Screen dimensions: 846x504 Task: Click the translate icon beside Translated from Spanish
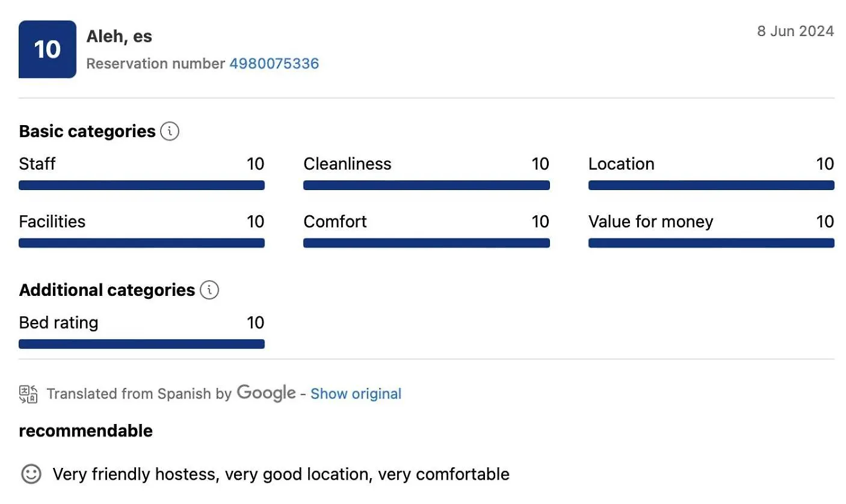coord(28,394)
